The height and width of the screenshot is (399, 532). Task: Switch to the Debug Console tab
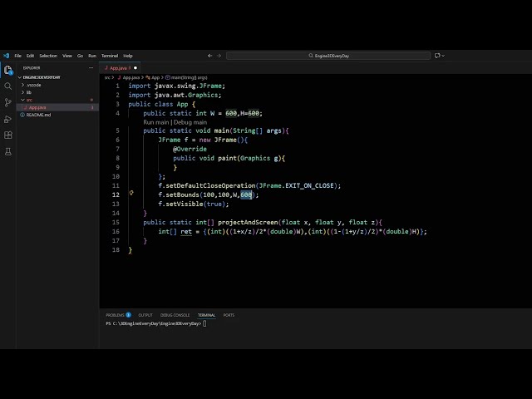click(x=175, y=315)
